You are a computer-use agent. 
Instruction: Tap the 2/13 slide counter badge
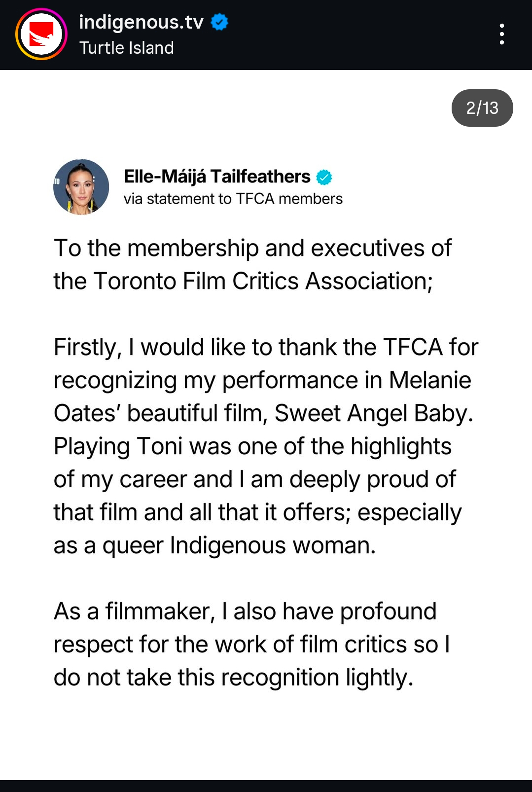[x=482, y=108]
